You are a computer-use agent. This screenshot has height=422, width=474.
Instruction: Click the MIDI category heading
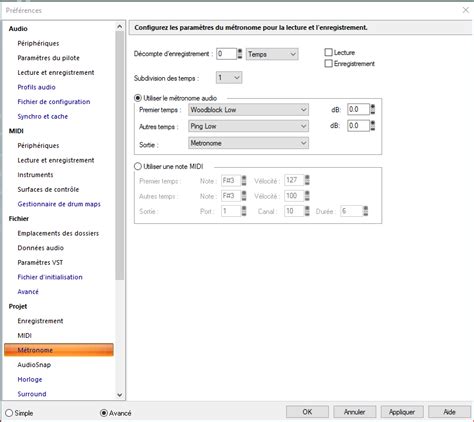point(16,131)
